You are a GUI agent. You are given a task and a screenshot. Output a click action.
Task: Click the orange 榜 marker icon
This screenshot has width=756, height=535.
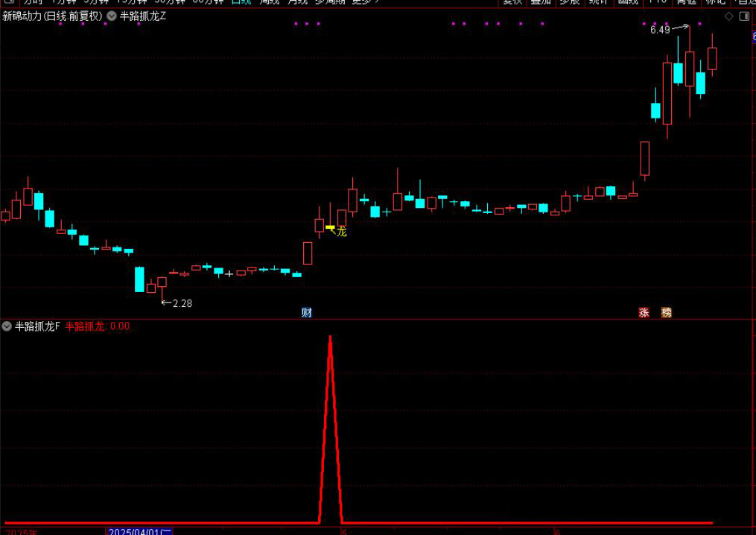tap(667, 312)
